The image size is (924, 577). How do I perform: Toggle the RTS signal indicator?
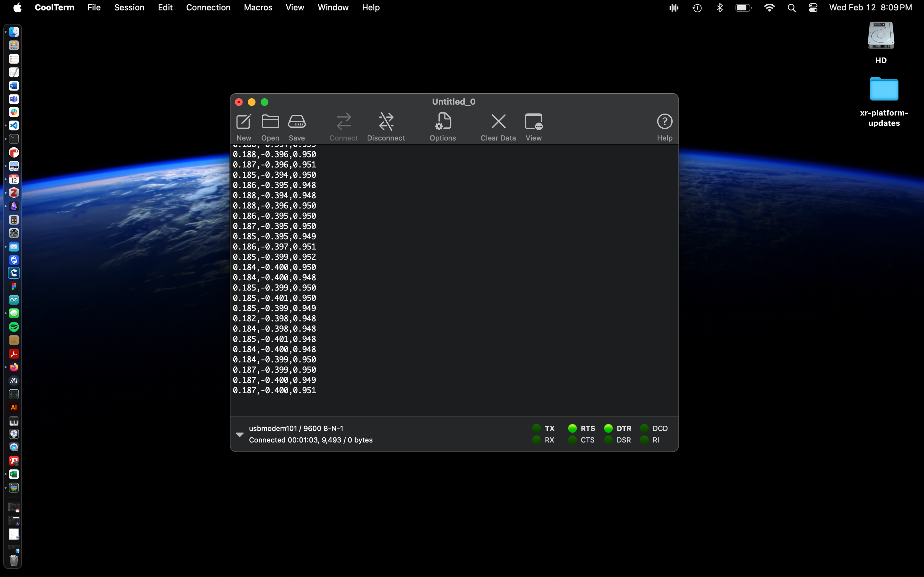[x=572, y=428]
